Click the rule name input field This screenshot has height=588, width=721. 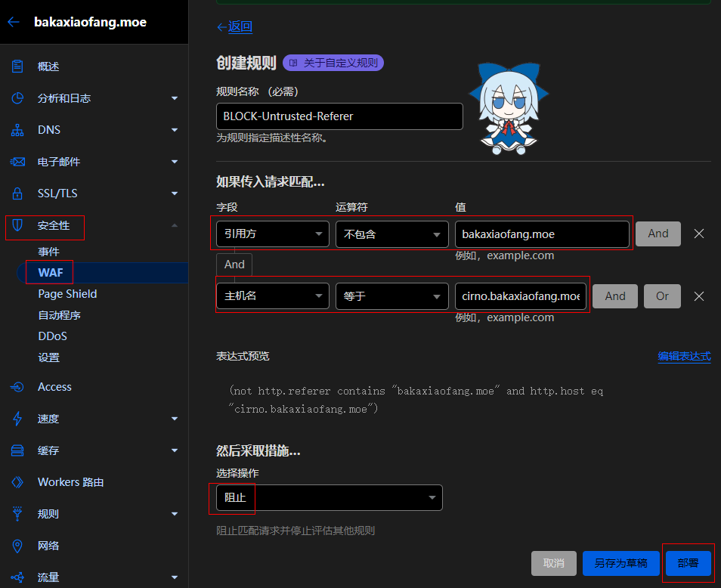339,116
